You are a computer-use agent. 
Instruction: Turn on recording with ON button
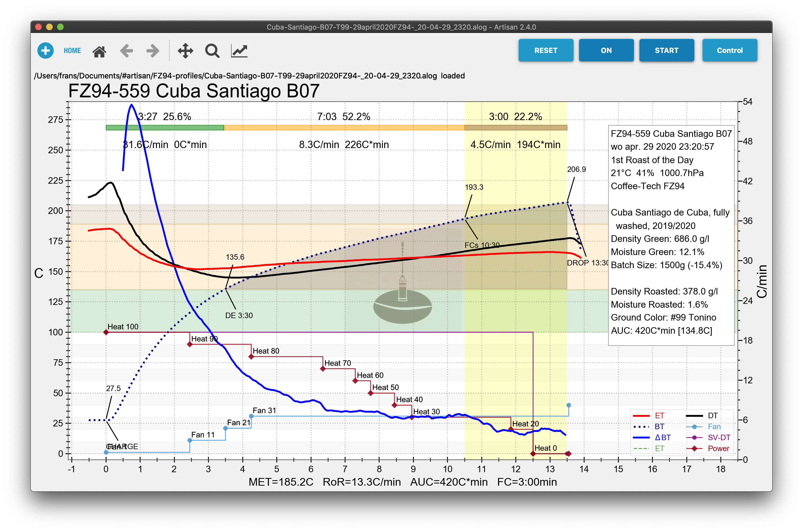tap(606, 50)
